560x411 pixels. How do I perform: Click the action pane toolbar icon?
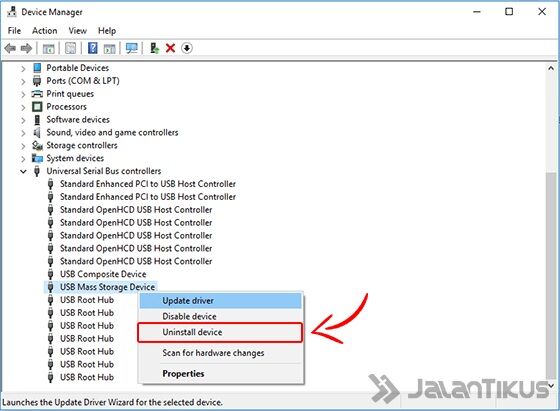(110, 48)
